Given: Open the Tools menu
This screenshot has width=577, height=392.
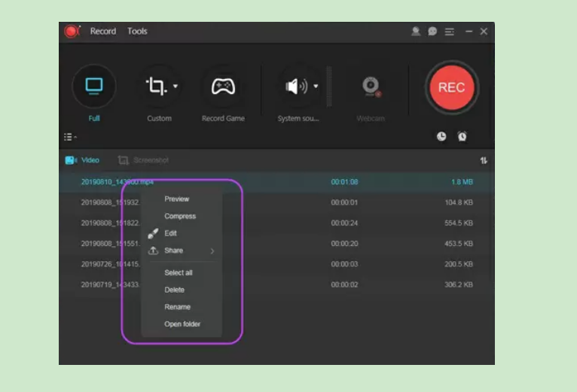Looking at the screenshot, I should point(137,32).
